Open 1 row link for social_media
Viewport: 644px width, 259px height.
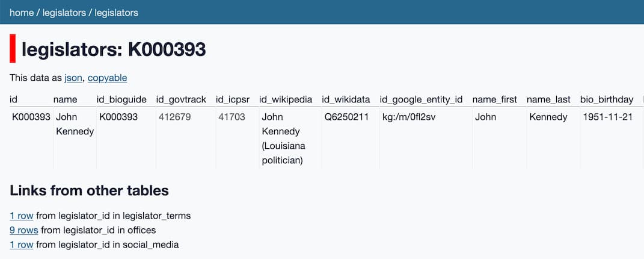[21, 245]
